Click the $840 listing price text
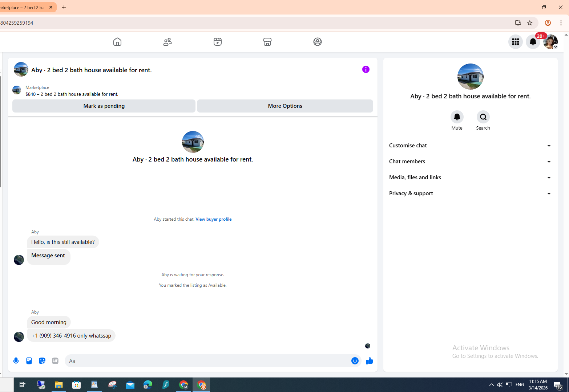Image resolution: width=569 pixels, height=392 pixels. (72, 94)
